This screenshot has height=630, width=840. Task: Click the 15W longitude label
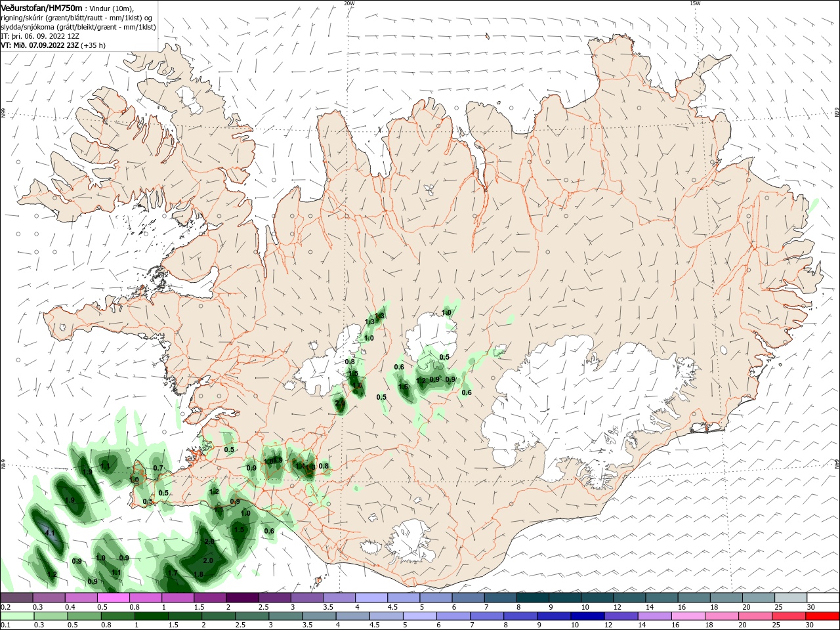[x=695, y=3]
